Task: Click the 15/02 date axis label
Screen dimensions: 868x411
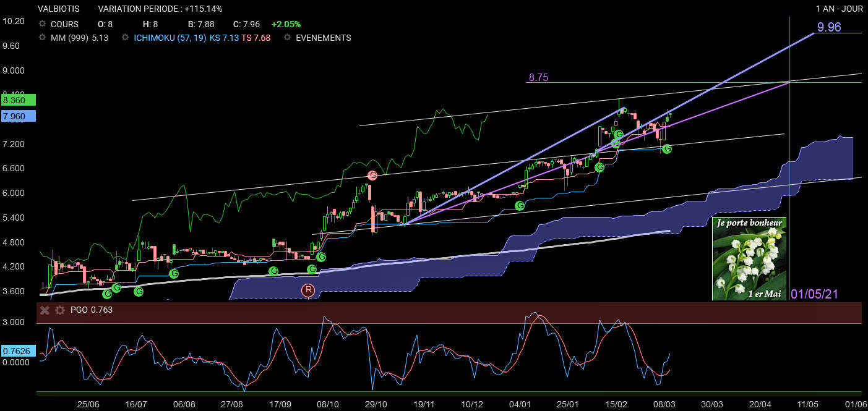Action: (x=616, y=404)
